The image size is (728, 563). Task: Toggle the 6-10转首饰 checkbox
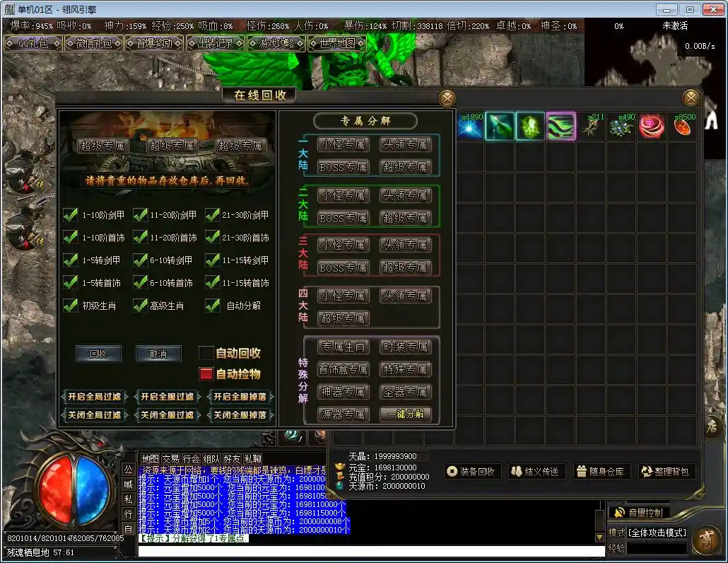[140, 282]
